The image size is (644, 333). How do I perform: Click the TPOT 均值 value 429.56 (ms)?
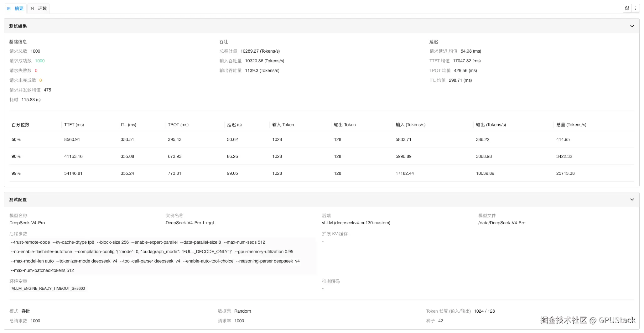coord(465,70)
